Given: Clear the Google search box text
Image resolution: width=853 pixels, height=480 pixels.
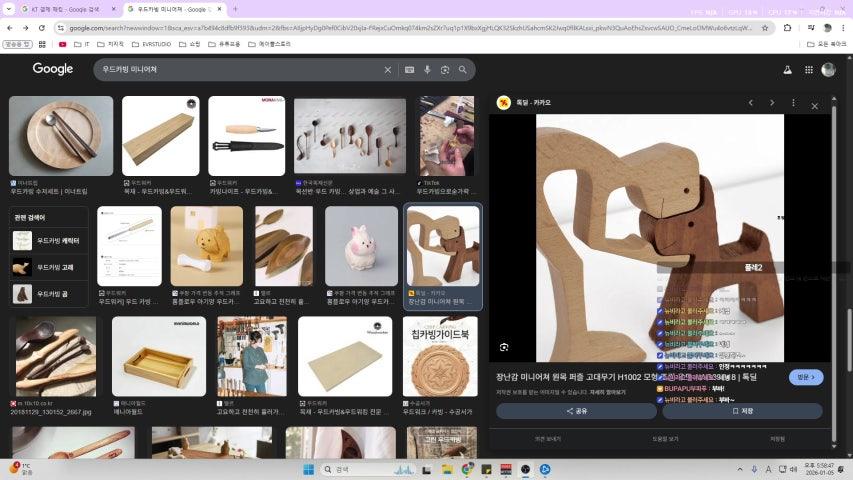Looking at the screenshot, I should 388,70.
